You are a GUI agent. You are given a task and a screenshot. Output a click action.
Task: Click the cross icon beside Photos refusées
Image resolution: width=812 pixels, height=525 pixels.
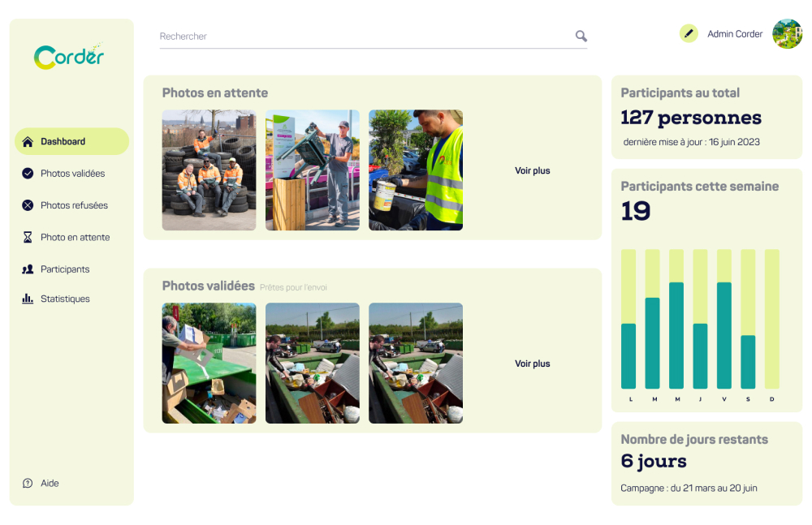click(x=27, y=204)
